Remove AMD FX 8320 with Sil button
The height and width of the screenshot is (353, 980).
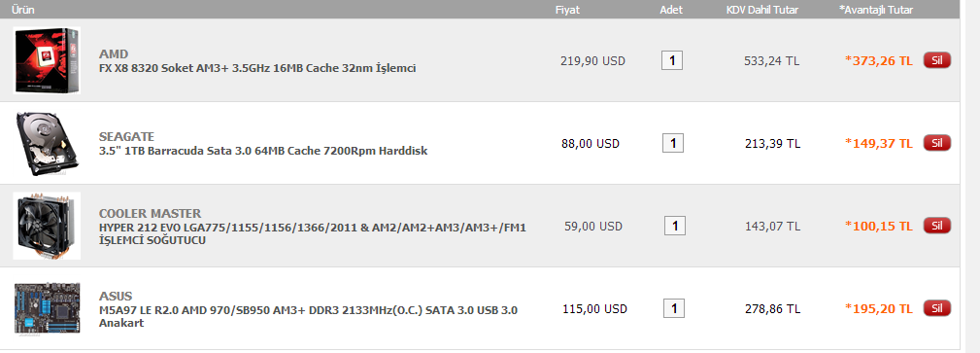[x=937, y=60]
